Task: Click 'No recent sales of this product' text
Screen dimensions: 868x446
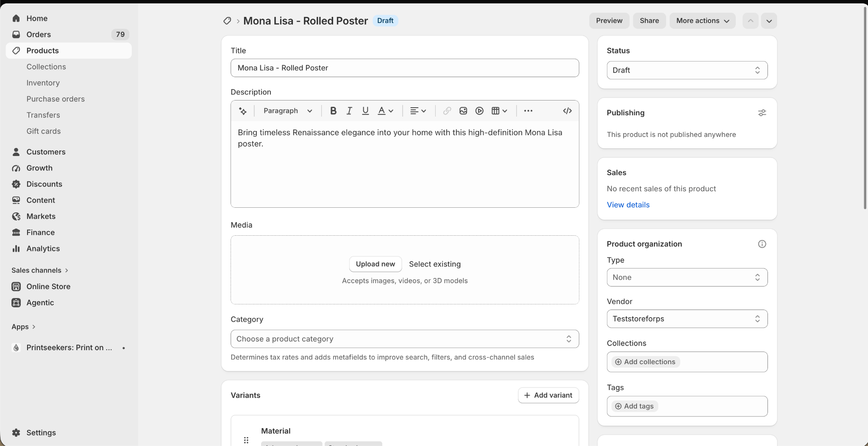Action: (661, 189)
